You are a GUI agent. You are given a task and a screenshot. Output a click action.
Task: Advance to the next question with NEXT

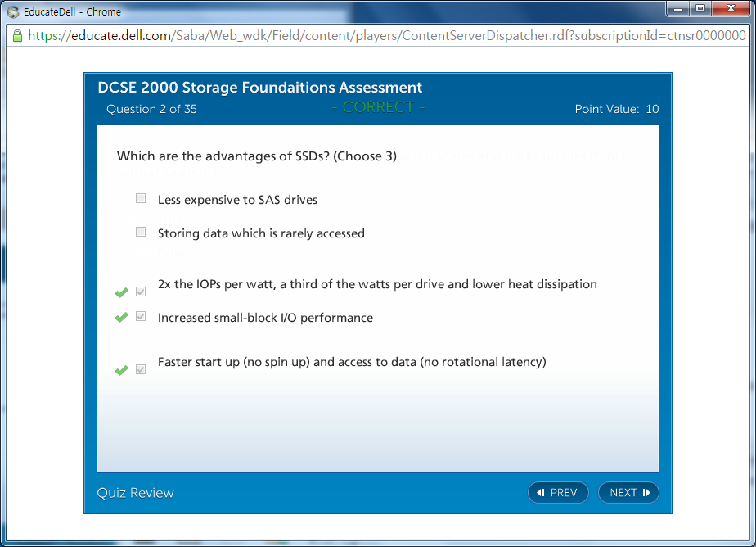click(628, 492)
